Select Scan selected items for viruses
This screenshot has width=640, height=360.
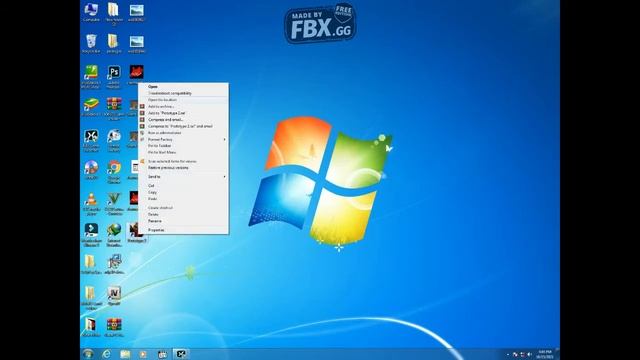point(183,161)
